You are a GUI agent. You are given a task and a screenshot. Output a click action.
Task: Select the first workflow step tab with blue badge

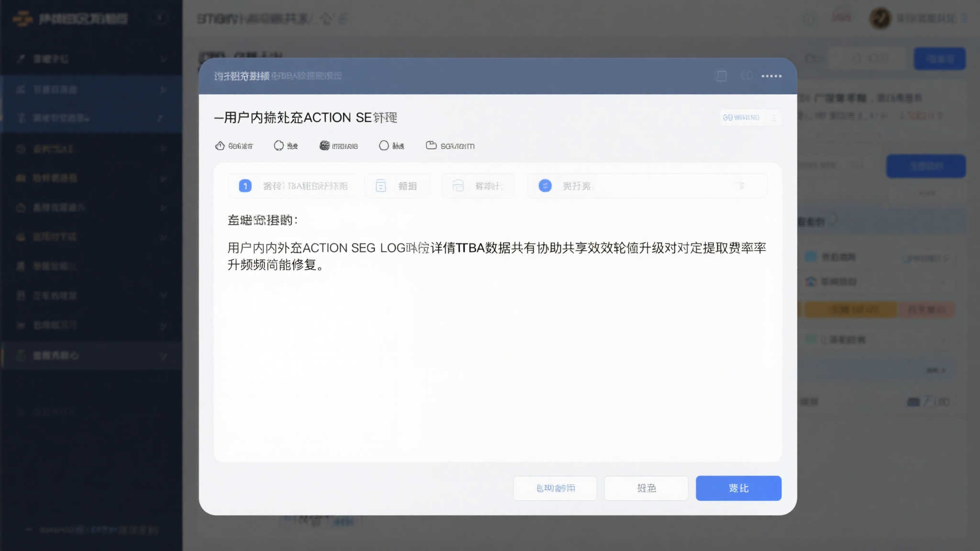coord(292,186)
